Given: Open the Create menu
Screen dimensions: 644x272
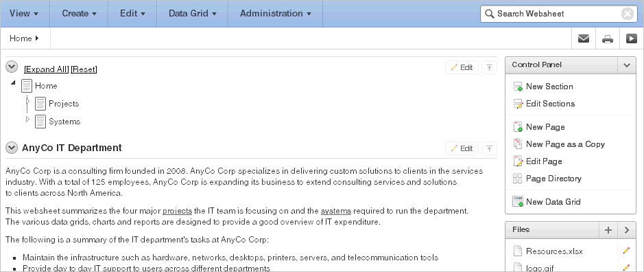Looking at the screenshot, I should [x=80, y=14].
